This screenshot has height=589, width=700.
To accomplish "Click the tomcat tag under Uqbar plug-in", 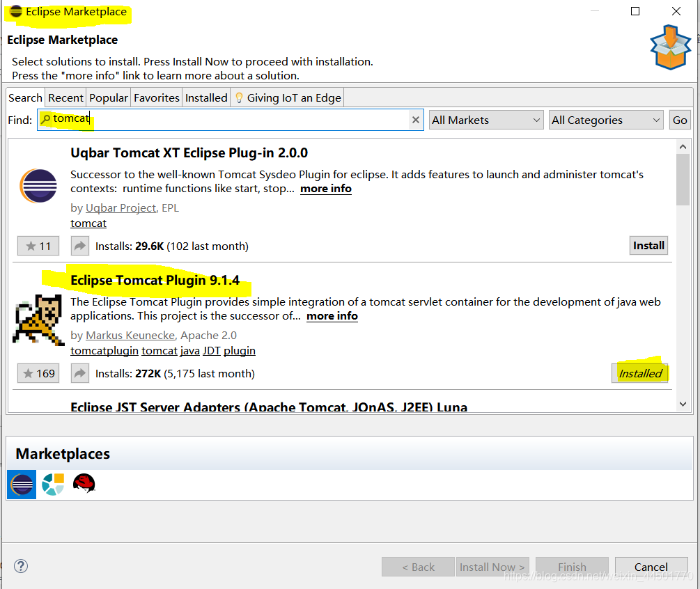I will point(88,223).
